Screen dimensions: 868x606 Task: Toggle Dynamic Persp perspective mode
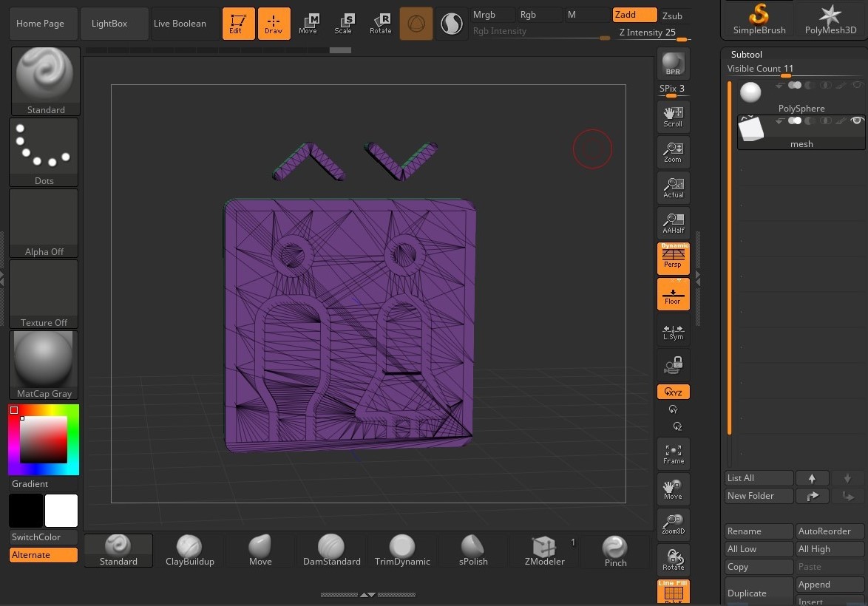(673, 259)
